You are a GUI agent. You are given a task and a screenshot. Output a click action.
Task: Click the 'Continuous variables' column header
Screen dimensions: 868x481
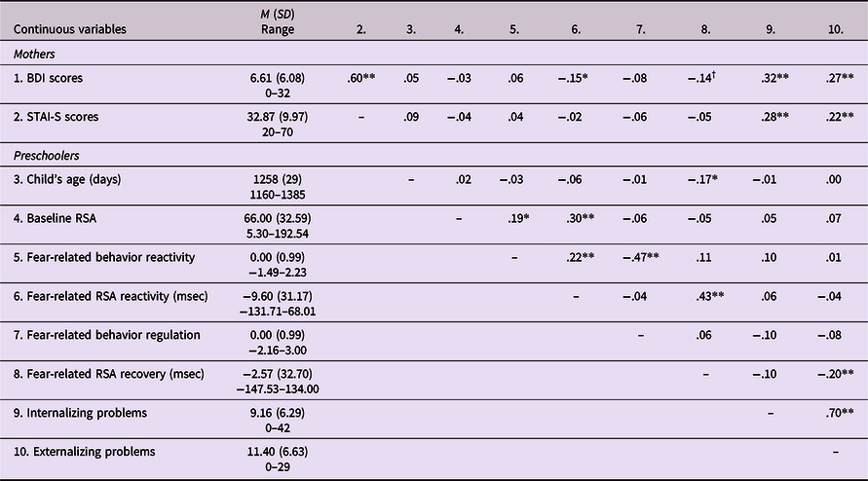[x=70, y=29]
